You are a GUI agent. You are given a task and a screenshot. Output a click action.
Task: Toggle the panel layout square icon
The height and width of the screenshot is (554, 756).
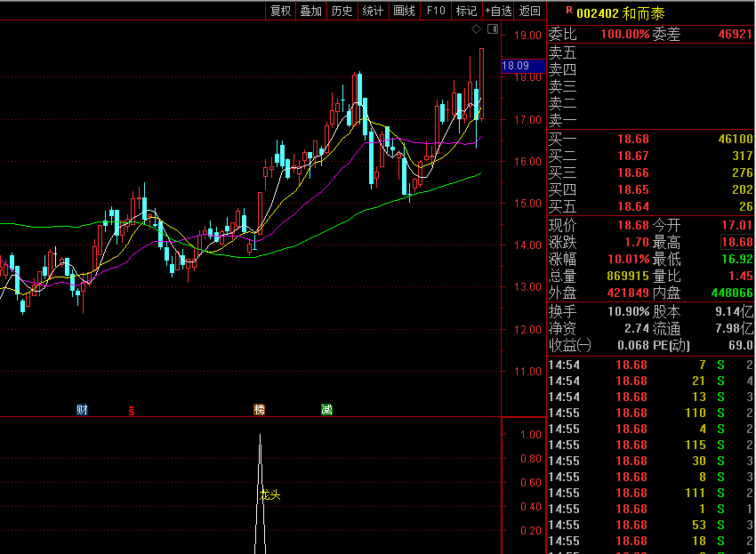coord(493,29)
